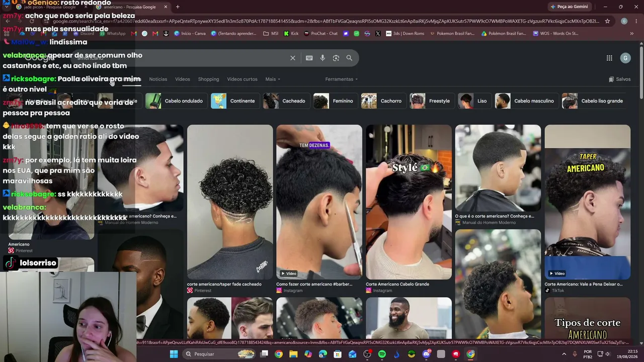Open the 'TAPER AMERICANO' TikTok video thumbnail
Image resolution: width=644 pixels, height=362 pixels.
(587, 202)
